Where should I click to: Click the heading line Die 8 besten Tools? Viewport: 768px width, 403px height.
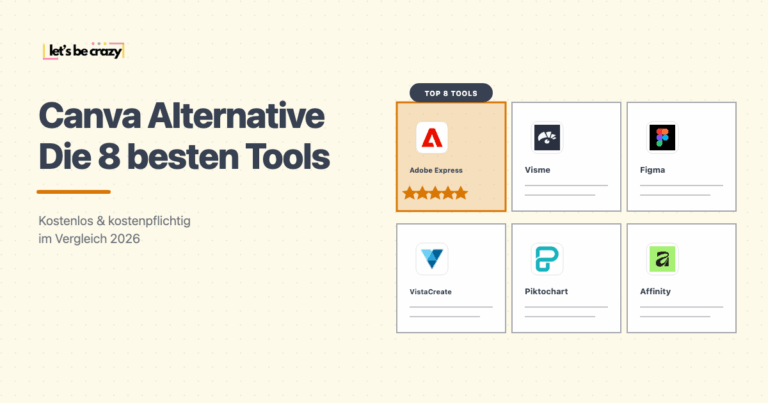(x=184, y=157)
